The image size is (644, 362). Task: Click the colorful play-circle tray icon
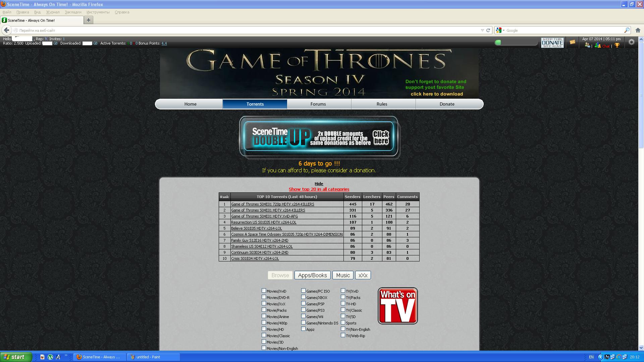619,357
